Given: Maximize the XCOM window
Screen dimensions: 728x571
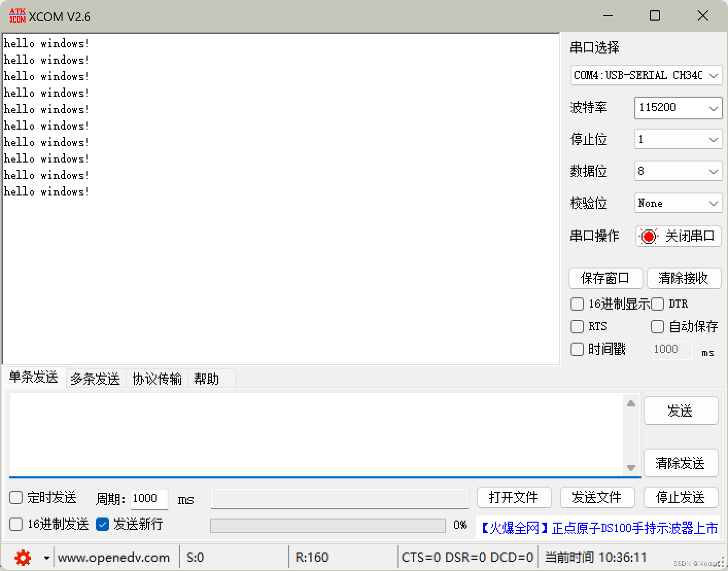Looking at the screenshot, I should (x=655, y=16).
